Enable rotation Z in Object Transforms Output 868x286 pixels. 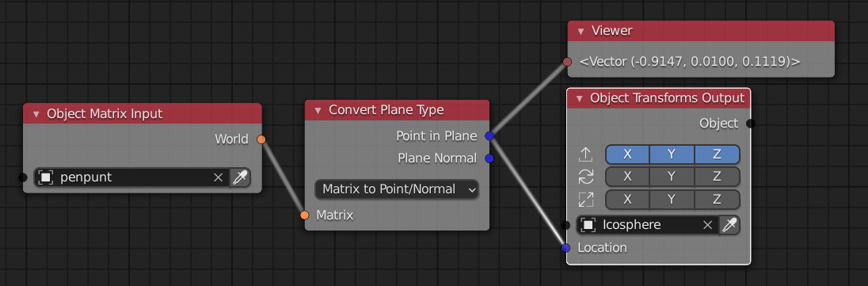pos(717,177)
